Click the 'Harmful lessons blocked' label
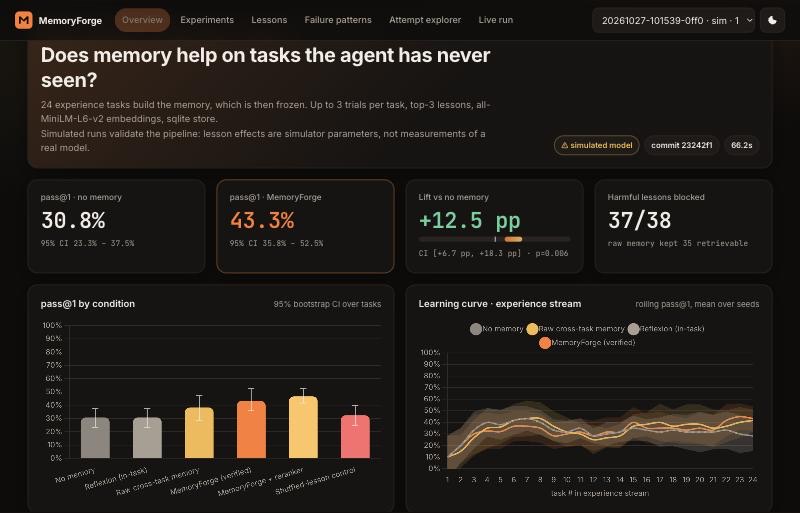 point(656,197)
